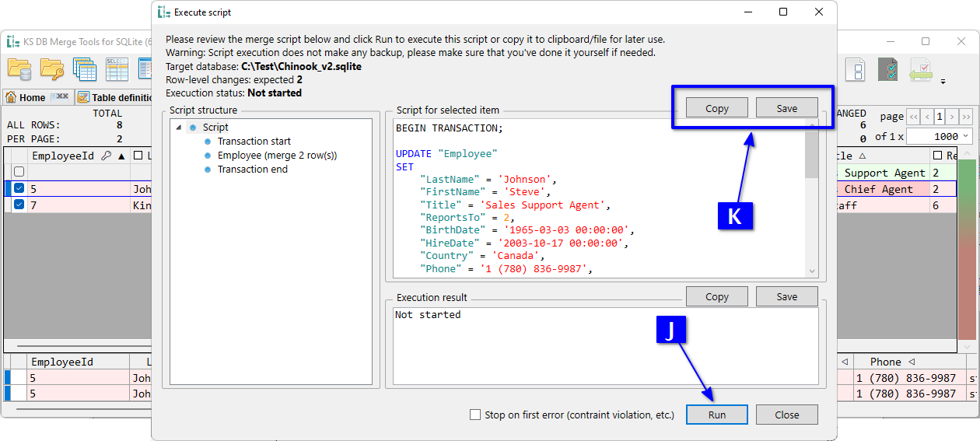Click the Execute script dialog title icon

163,12
